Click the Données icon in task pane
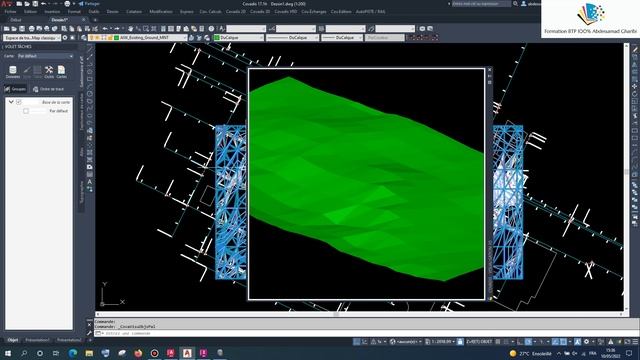 point(13,71)
